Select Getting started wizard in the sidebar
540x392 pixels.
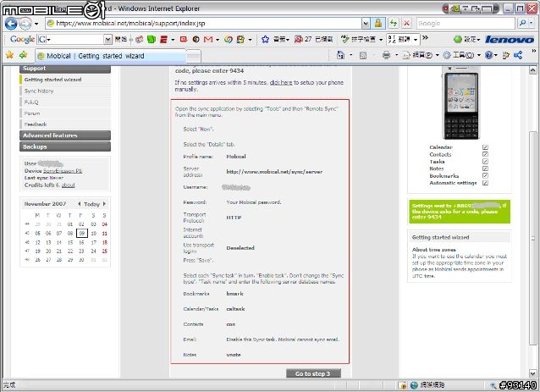65,80
